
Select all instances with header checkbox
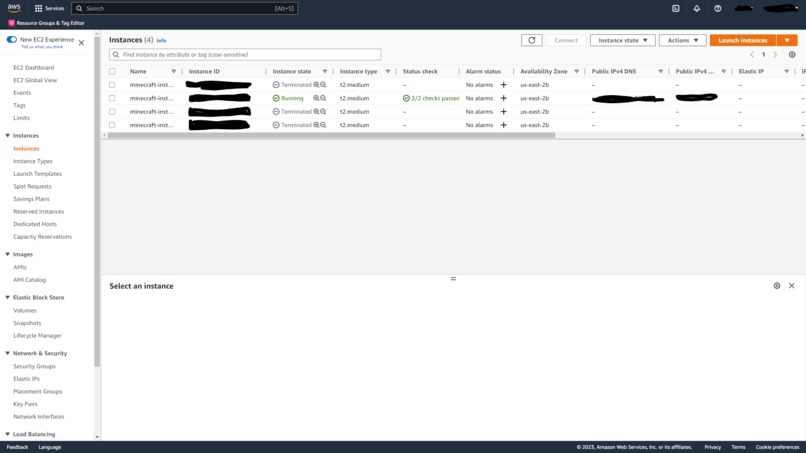(112, 71)
